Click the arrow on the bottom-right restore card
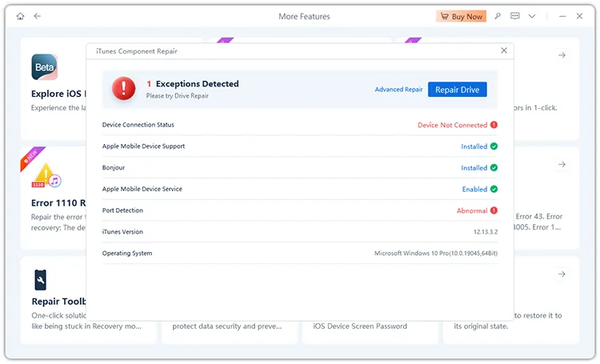The image size is (600, 364). tap(562, 275)
